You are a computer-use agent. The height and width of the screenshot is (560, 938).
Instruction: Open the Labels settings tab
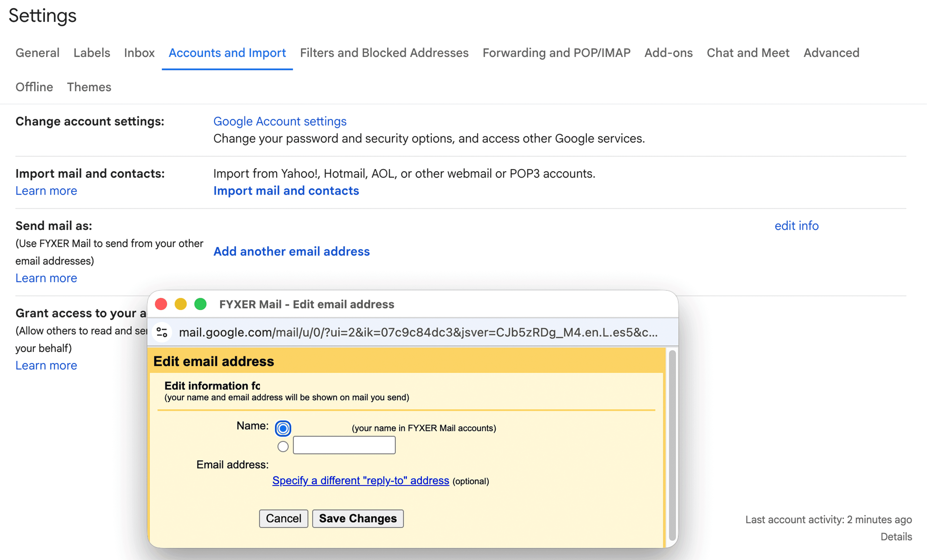pos(92,53)
